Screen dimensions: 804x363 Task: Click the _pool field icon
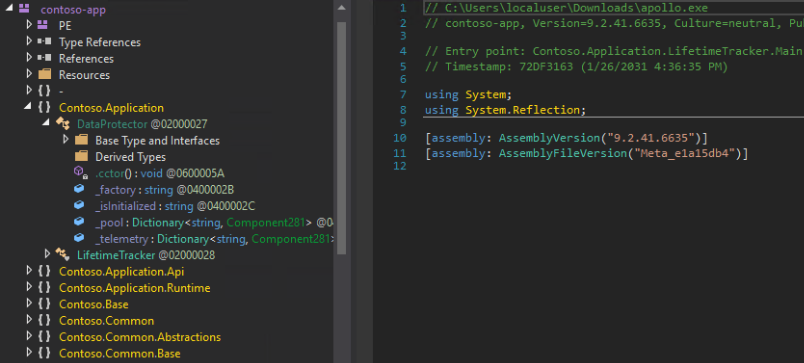pyautogui.click(x=79, y=221)
